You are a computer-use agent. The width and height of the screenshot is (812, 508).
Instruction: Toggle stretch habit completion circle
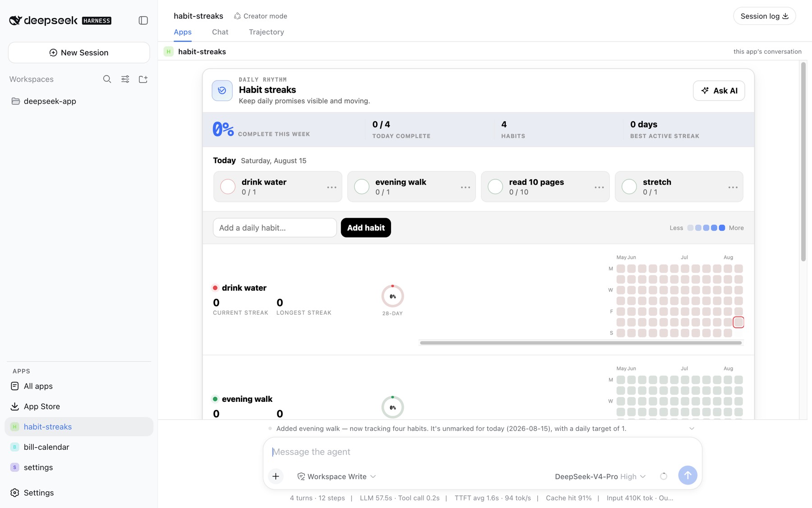[629, 186]
